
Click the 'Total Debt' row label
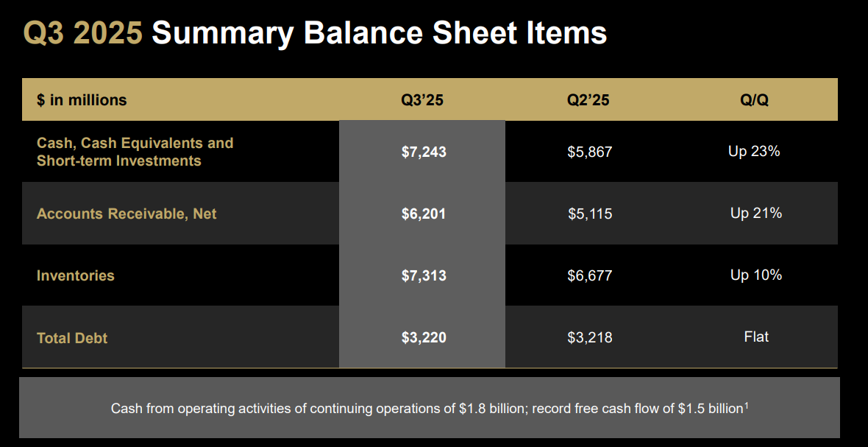tap(72, 338)
